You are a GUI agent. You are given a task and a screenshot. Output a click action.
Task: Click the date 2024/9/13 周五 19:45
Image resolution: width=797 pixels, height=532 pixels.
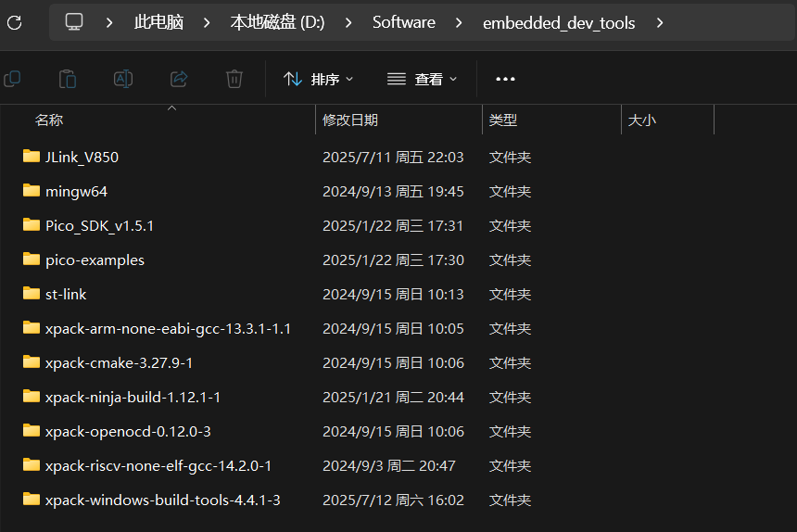(x=393, y=192)
